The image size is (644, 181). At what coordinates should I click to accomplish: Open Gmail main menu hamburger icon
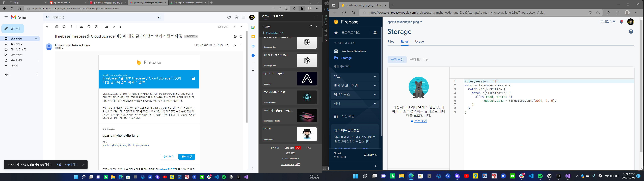pyautogui.click(x=6, y=17)
